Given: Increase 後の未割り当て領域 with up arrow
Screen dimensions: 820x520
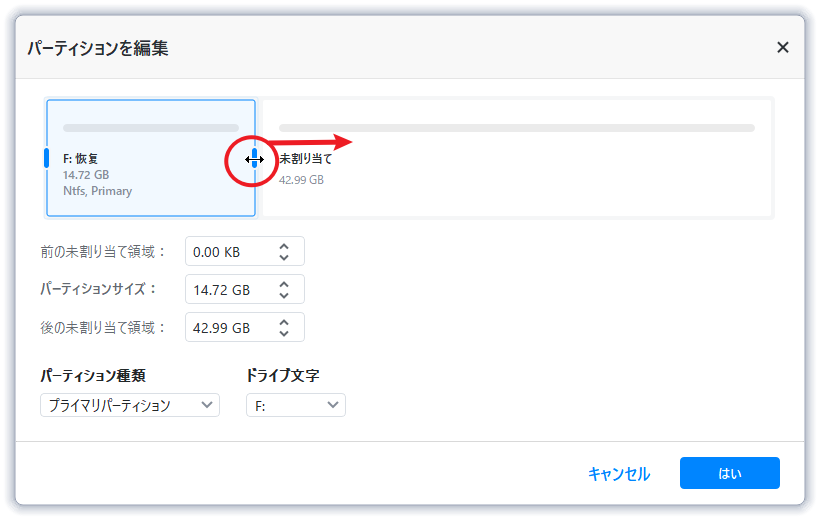Looking at the screenshot, I should pyautogui.click(x=284, y=321).
